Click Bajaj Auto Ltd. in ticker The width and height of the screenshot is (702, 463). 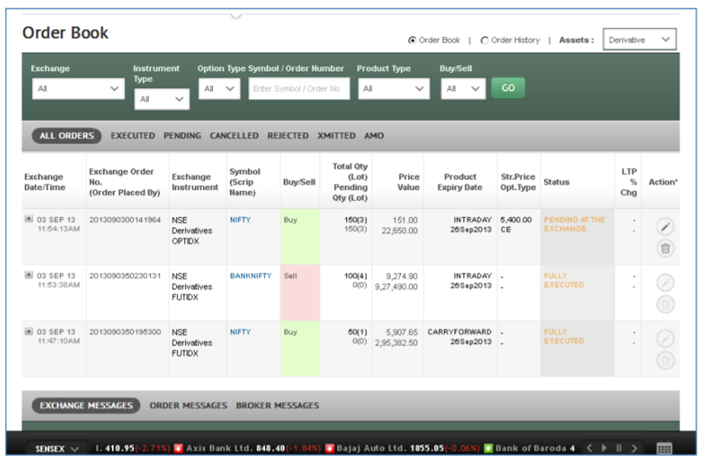[371, 448]
